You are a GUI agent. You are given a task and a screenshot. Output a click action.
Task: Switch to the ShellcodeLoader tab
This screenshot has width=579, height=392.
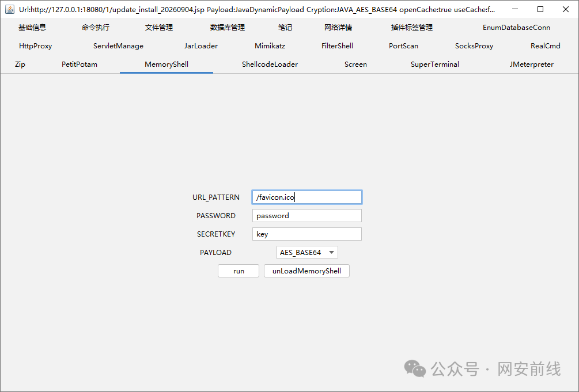270,64
